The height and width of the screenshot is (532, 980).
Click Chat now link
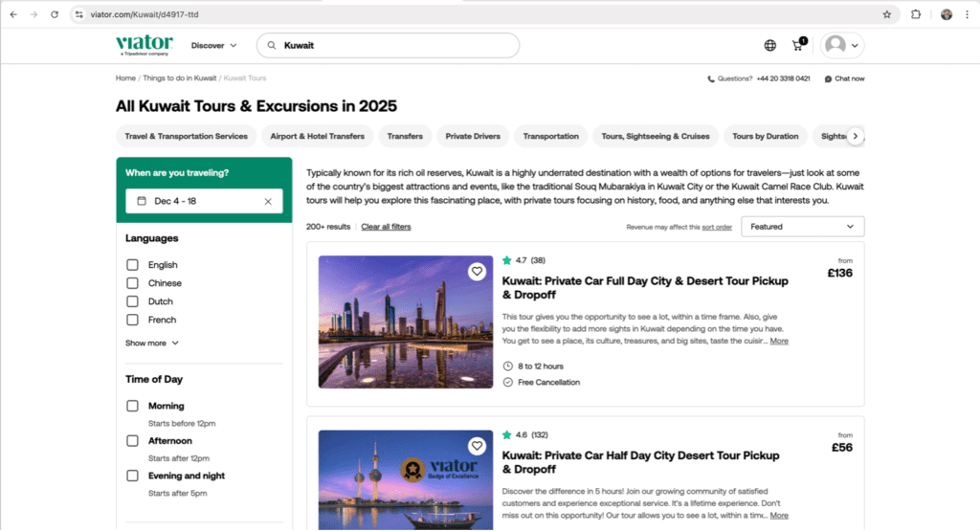[850, 78]
